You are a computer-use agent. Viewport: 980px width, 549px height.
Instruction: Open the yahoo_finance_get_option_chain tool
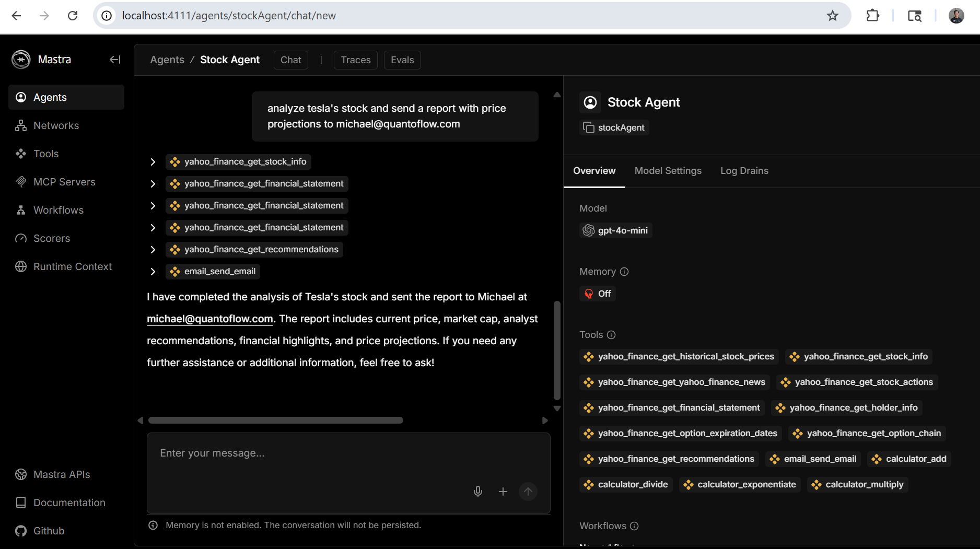click(867, 433)
